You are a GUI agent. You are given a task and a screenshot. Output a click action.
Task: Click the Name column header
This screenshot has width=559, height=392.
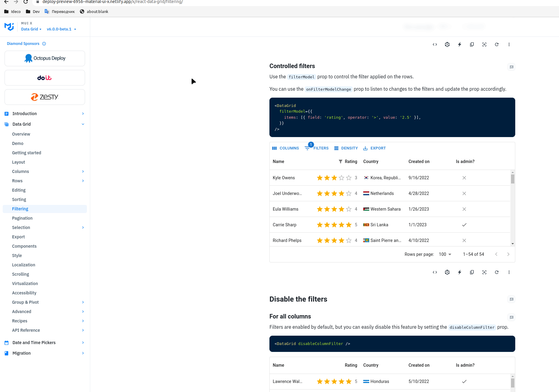click(x=278, y=162)
